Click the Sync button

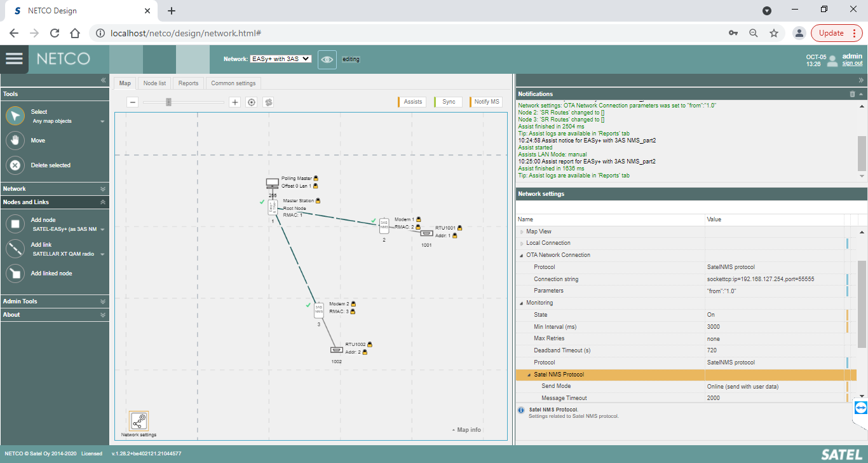(x=449, y=102)
